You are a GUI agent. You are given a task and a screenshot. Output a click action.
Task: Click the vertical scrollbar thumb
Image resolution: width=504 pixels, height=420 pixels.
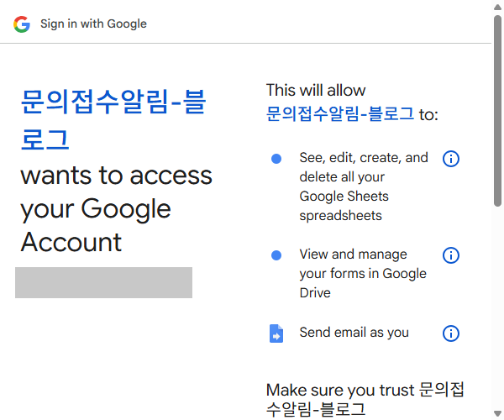tap(497, 111)
